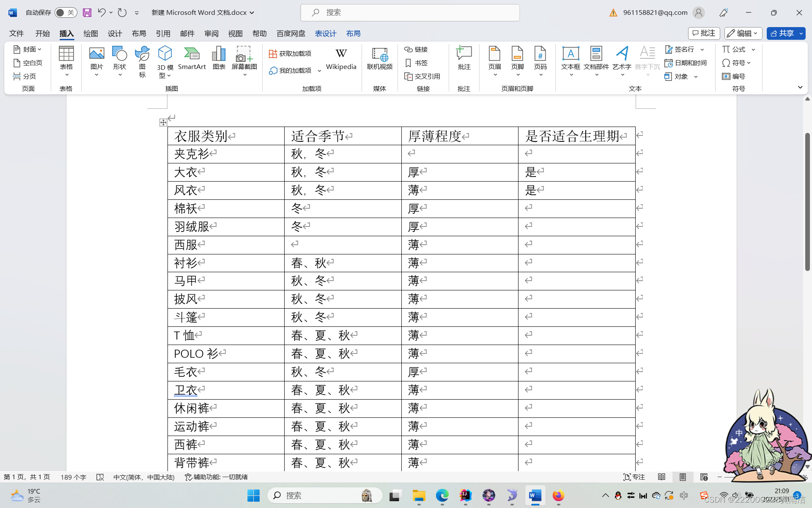Click the vertical scrollbar thumb
Viewport: 812px width, 508px height.
coord(807,201)
